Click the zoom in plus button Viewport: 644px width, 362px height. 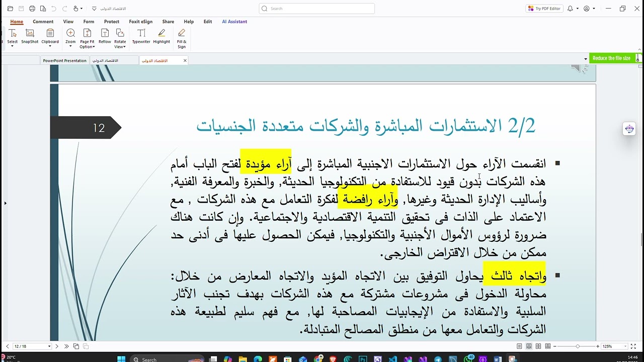(x=597, y=346)
